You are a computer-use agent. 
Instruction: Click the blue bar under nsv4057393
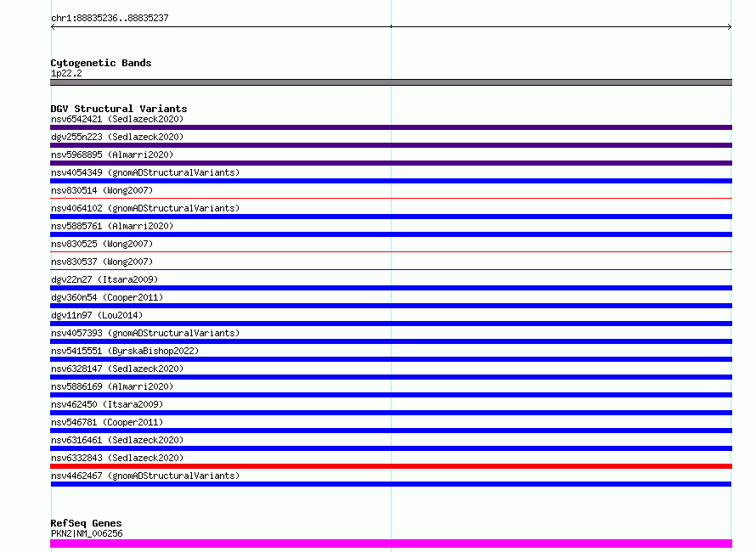tap(391, 341)
